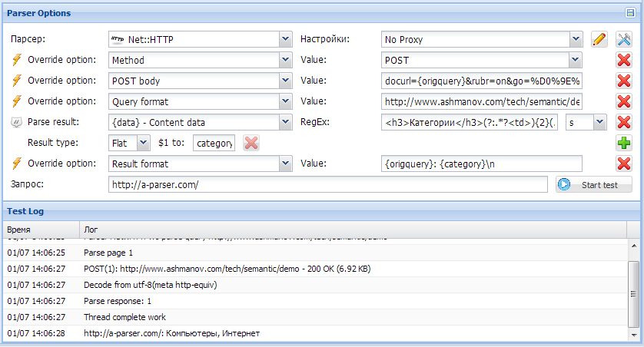Screen dimensions: 644x347
Task: Click the Parse result row icon
Action: (16, 122)
